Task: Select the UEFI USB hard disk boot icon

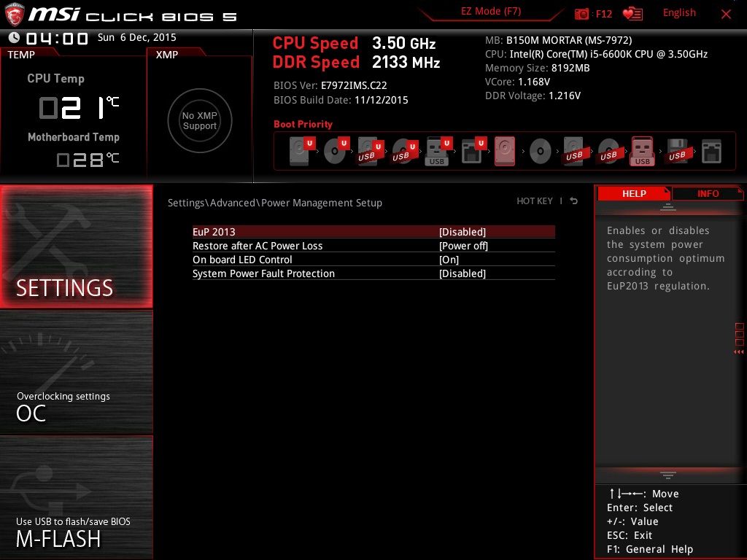Action: [x=371, y=151]
